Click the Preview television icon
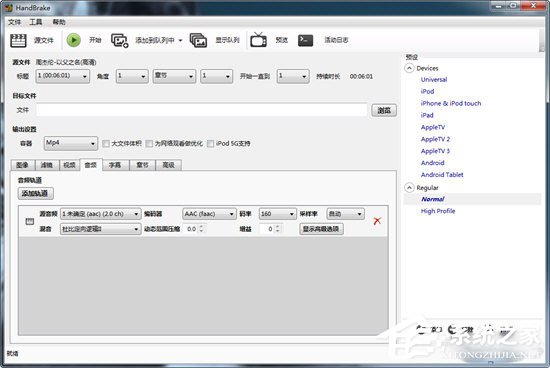This screenshot has height=368, width=550. tap(259, 40)
